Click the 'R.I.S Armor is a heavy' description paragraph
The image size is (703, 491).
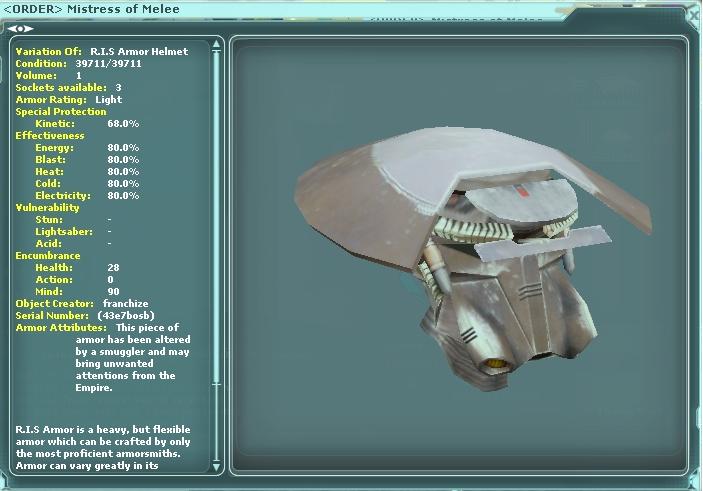point(103,448)
